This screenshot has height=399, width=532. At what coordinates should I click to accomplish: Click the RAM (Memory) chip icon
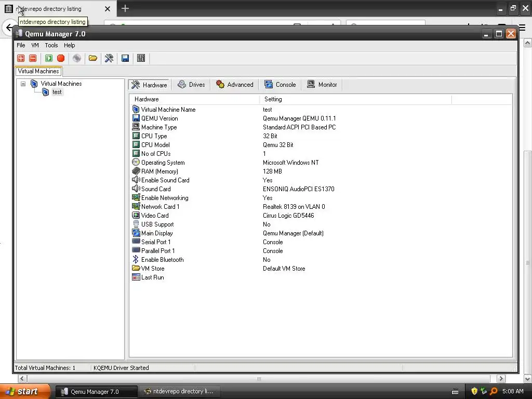(136, 171)
